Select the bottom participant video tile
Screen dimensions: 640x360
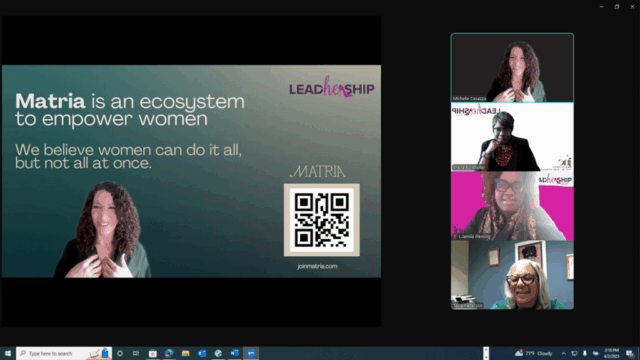point(512,275)
